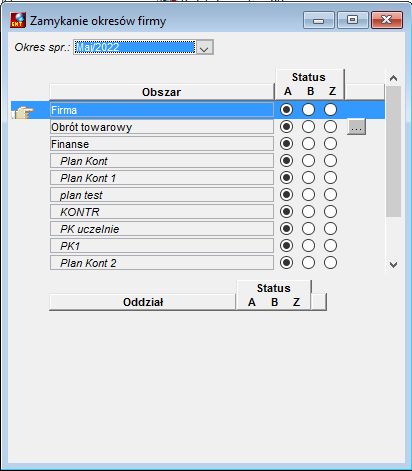Pick status Z for Plan Kont 1
The image size is (412, 471).
330,178
